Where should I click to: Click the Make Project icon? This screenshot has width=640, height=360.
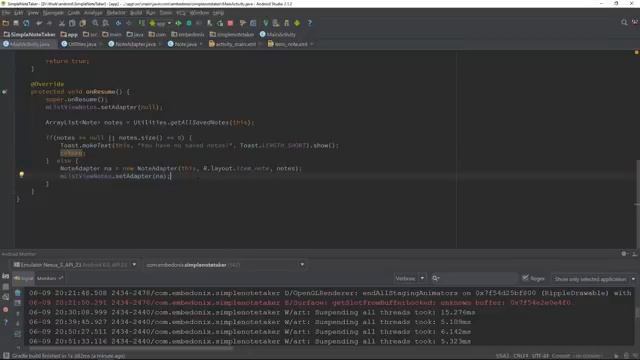(141, 23)
